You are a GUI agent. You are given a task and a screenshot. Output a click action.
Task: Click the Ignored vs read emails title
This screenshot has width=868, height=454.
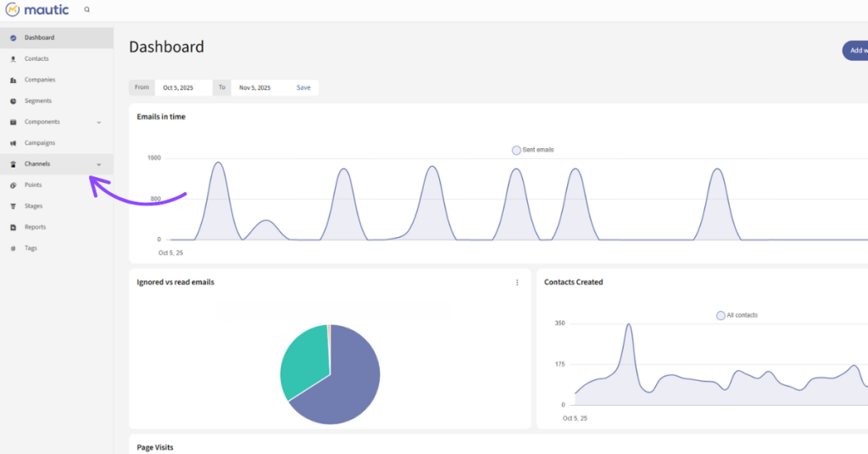(x=175, y=282)
